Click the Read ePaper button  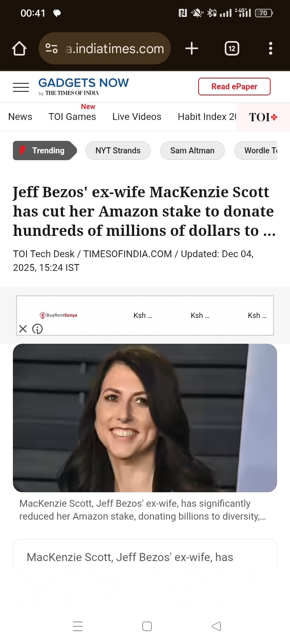coord(234,87)
